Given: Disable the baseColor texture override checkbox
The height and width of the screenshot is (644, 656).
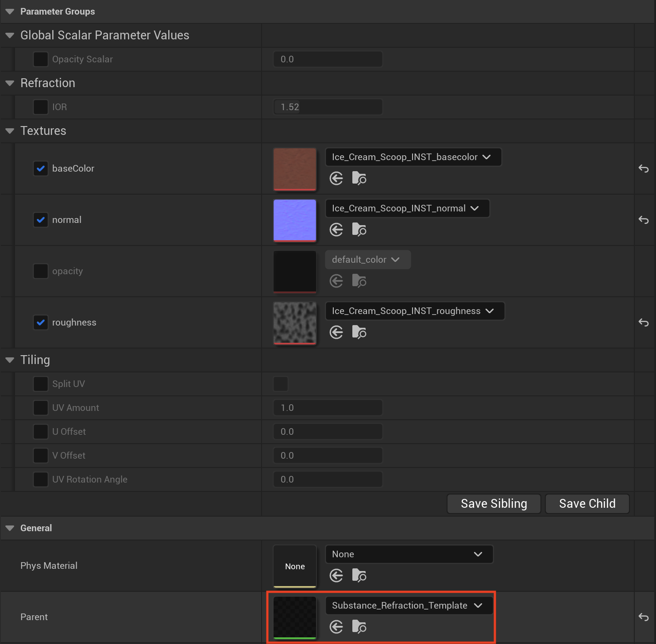Looking at the screenshot, I should point(41,169).
